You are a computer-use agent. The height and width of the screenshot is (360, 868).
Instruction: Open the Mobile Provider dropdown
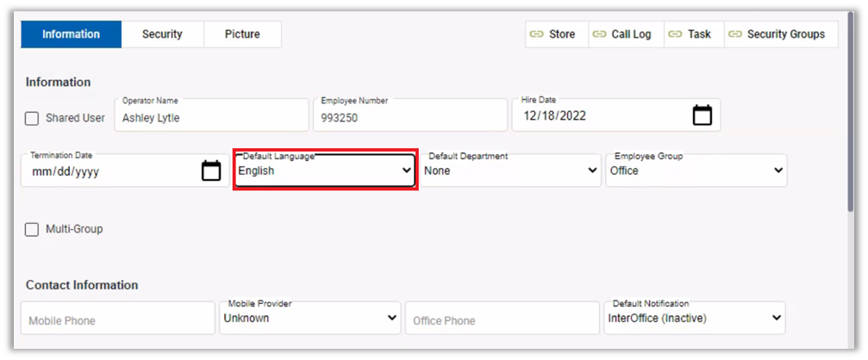[x=309, y=318]
